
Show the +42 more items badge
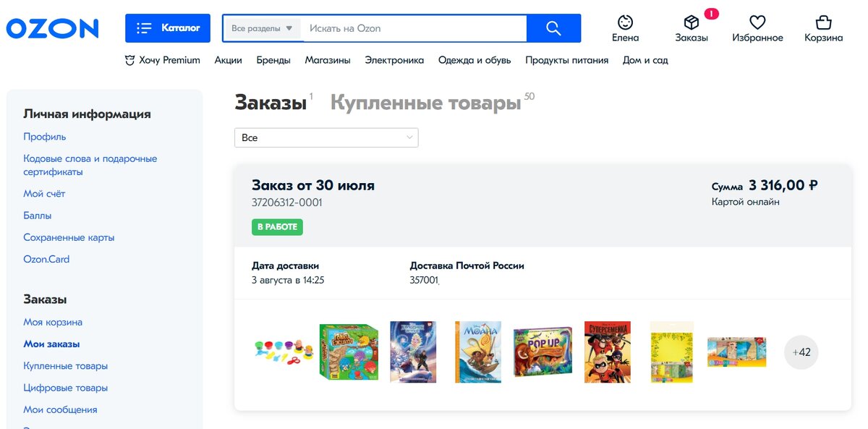coord(801,353)
